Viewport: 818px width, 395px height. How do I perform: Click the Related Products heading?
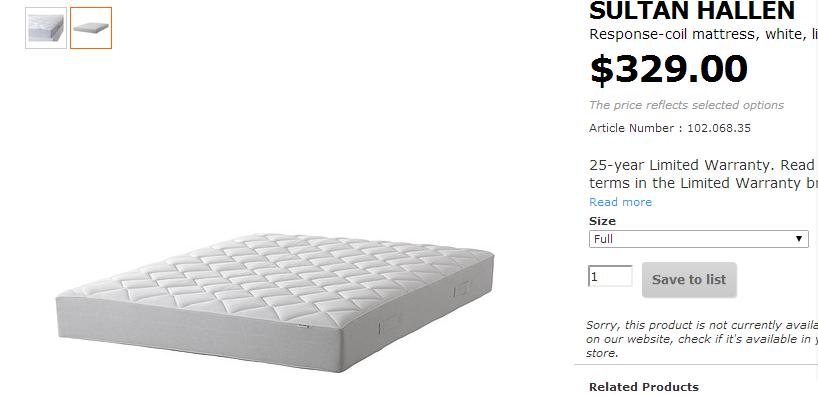pos(644,387)
